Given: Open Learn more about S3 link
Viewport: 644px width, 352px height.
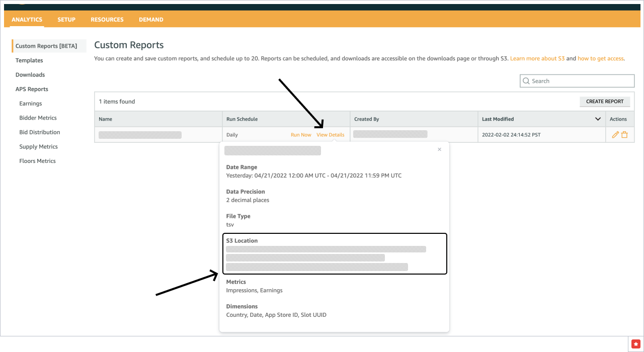Looking at the screenshot, I should (x=537, y=59).
